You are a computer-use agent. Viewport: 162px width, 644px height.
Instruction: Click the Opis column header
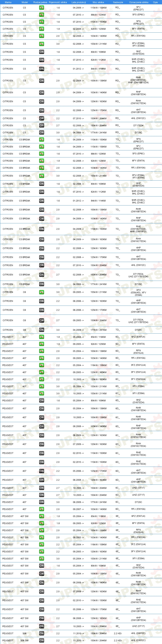pyautogui.click(x=155, y=2)
